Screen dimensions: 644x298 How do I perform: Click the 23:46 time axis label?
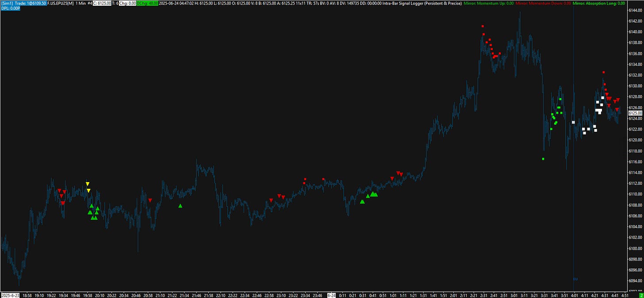point(317,295)
